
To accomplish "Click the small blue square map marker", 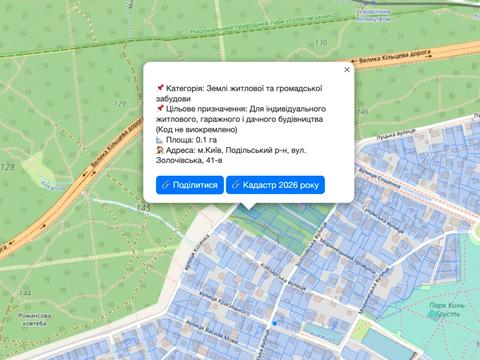I will pos(274,323).
